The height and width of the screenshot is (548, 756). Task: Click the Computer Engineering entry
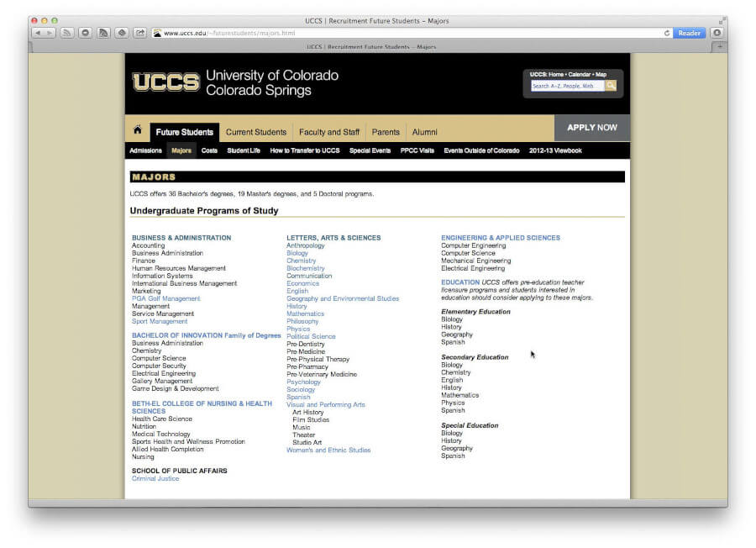click(x=474, y=245)
